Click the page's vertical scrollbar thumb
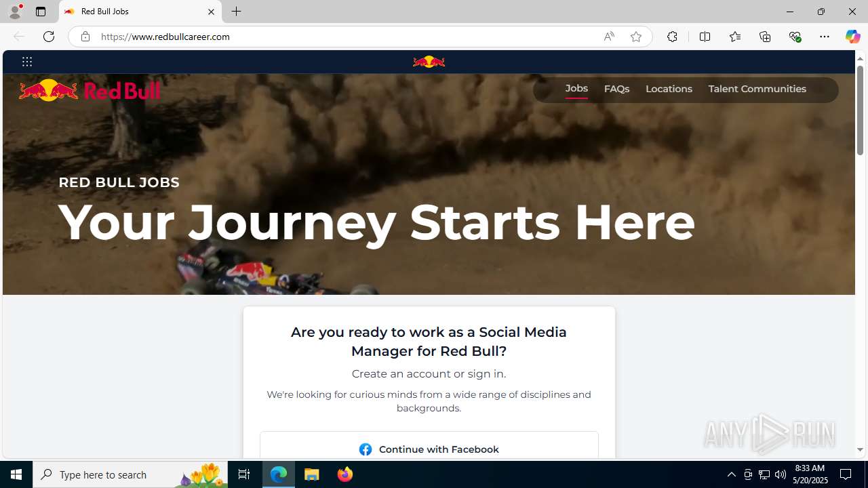The image size is (868, 488). (860, 112)
